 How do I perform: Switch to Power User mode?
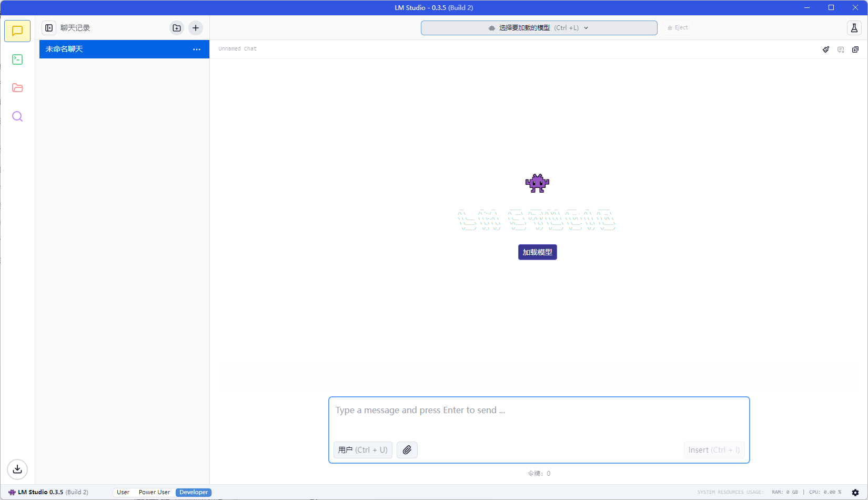pos(154,493)
